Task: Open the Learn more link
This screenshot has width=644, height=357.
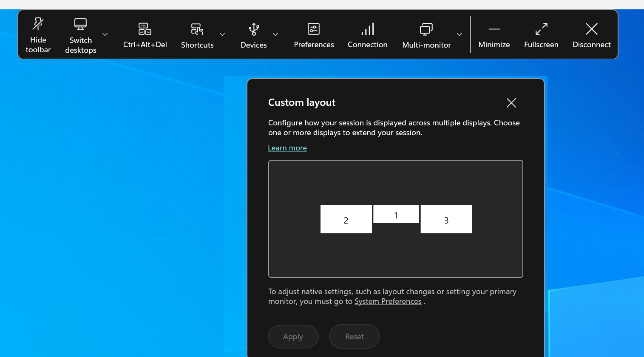Action: coord(287,148)
